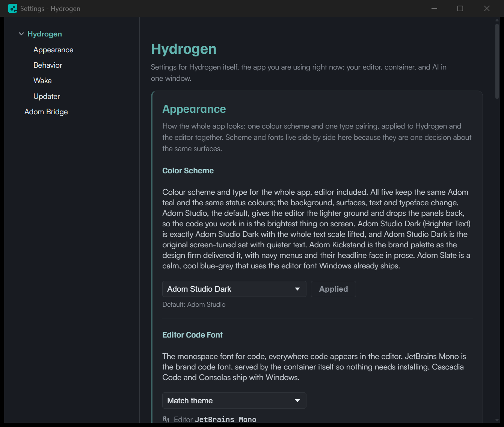The height and width of the screenshot is (427, 504).
Task: Click the Appearance section heading in the panel
Action: tap(194, 109)
